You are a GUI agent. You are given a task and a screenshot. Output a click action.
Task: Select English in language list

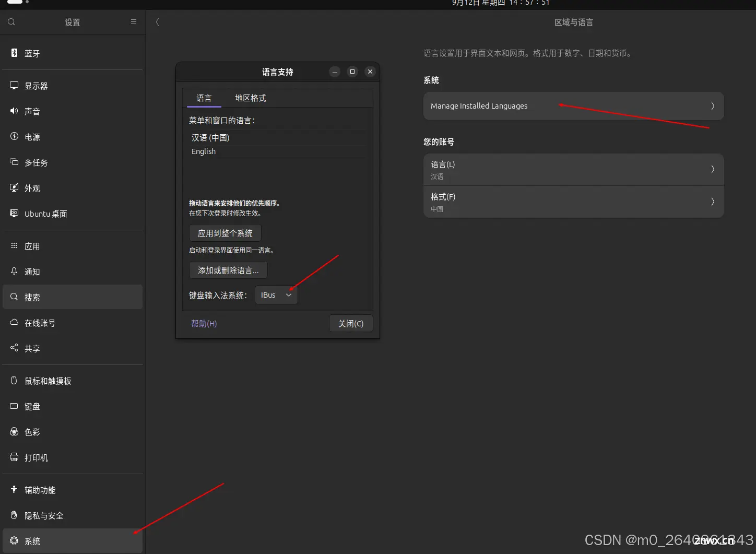pos(278,151)
